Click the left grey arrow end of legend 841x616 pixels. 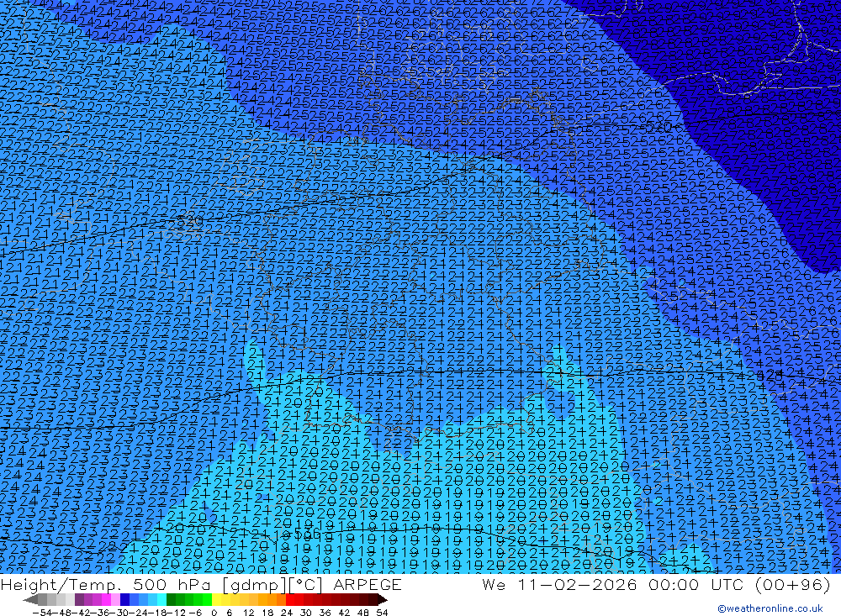point(30,599)
